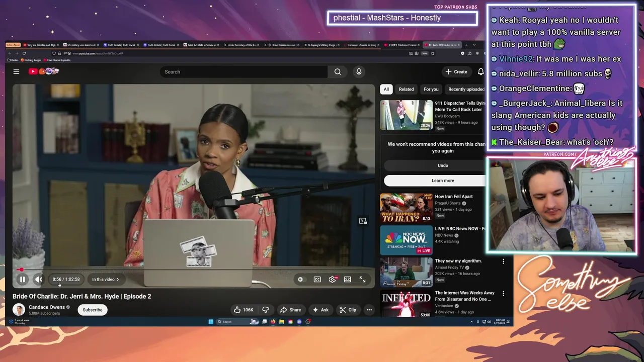
Task: Switch to Why are Pakistan browser tab
Action: click(x=40, y=45)
